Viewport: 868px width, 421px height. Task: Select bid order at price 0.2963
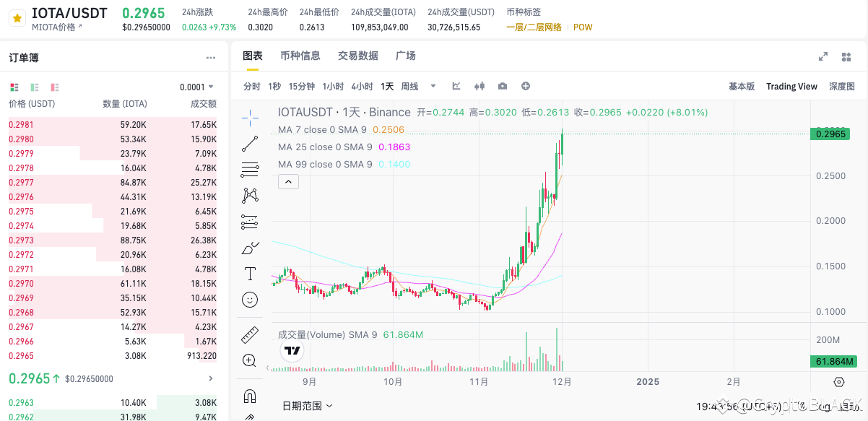[113, 402]
